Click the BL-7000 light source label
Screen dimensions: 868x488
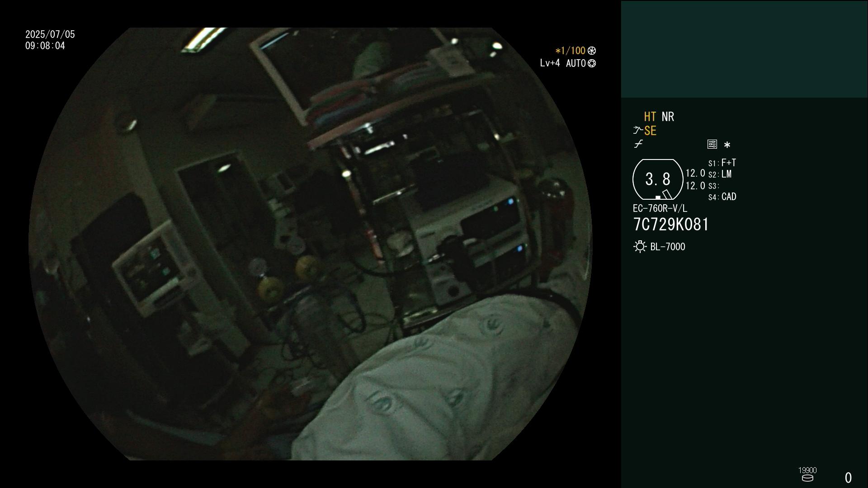point(668,247)
